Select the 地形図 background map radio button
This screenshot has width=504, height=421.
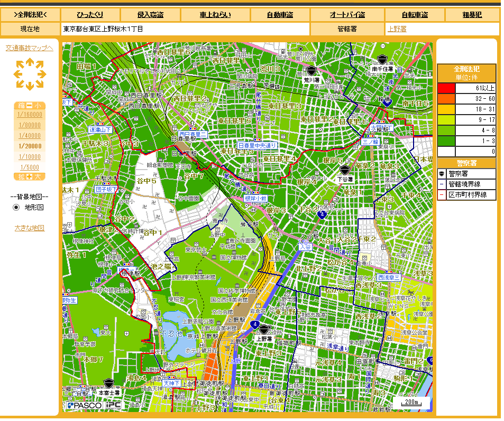[16, 208]
